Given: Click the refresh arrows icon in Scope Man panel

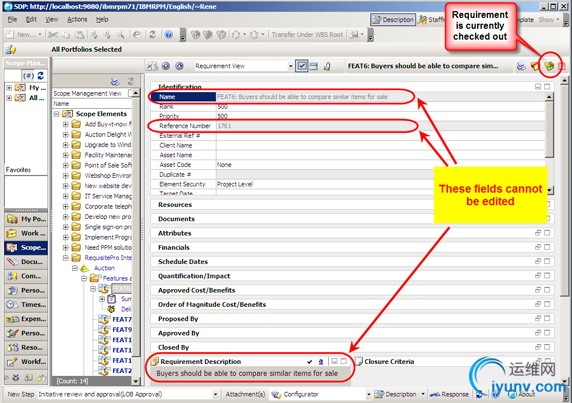Looking at the screenshot, I should coord(40,75).
